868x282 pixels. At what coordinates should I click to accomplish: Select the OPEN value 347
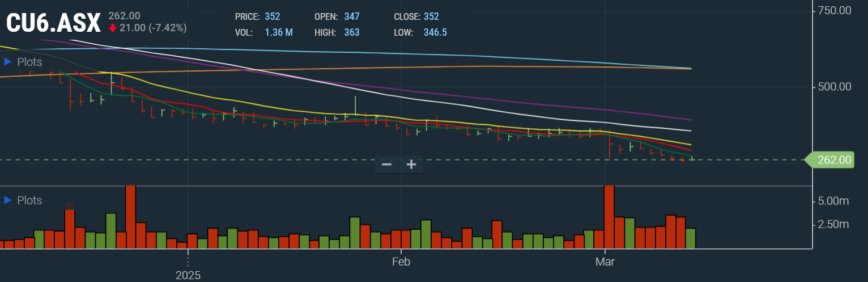click(x=352, y=16)
